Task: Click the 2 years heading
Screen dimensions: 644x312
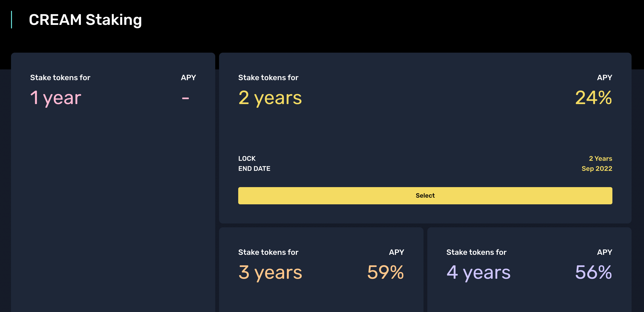Action: tap(270, 98)
